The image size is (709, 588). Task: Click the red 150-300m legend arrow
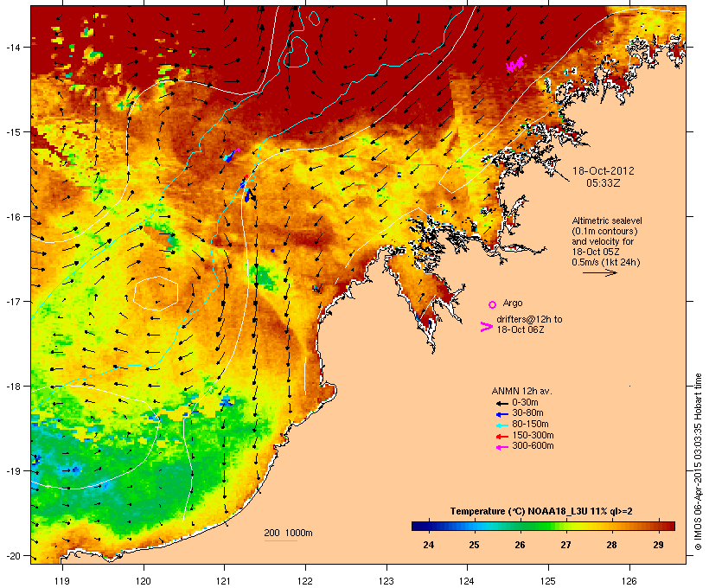coord(502,436)
